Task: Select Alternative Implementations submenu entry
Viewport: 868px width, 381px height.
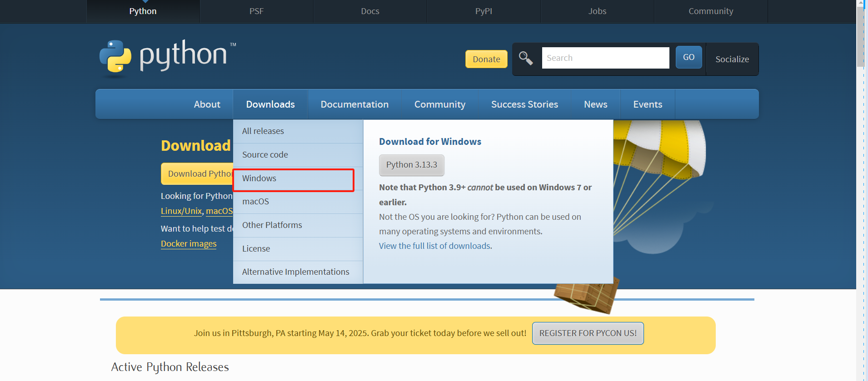Action: [x=298, y=272]
